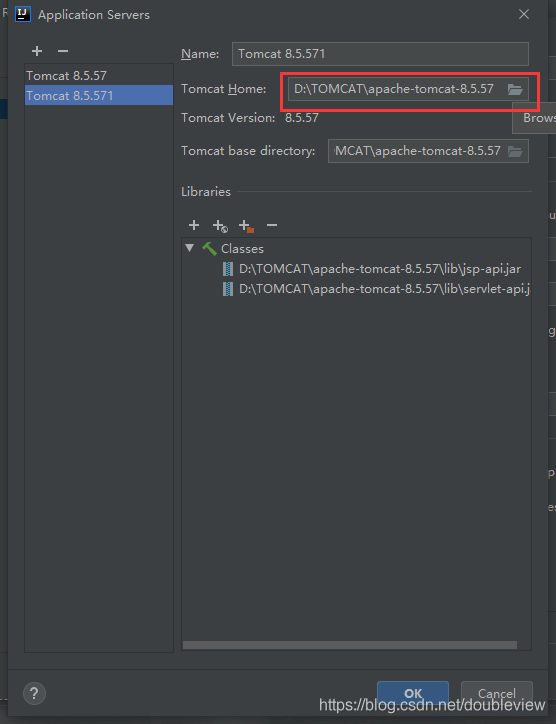Click OK to confirm server settings

413,693
